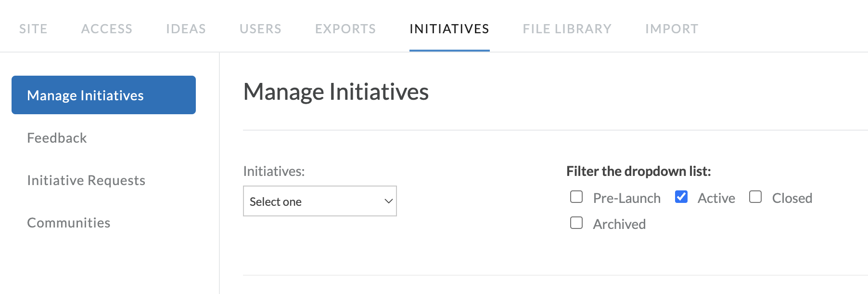Select the EXPORTS tab

[x=345, y=29]
